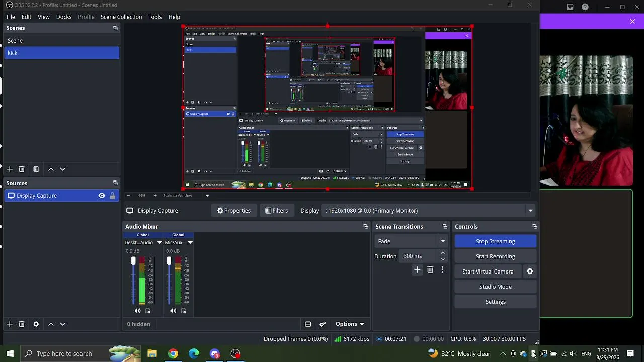This screenshot has height=362, width=644.
Task: Open the Edit menu
Action: tap(27, 17)
